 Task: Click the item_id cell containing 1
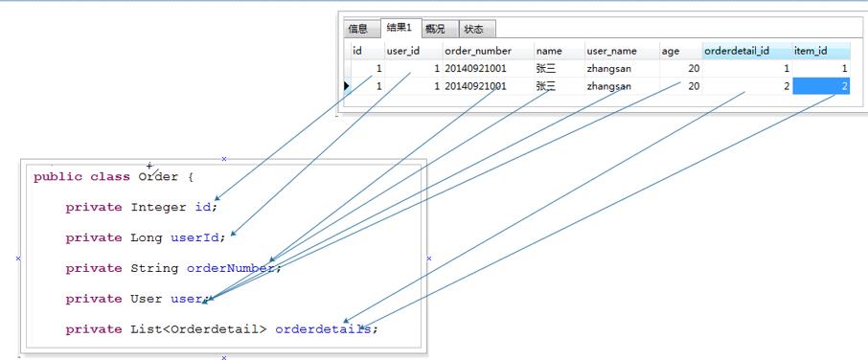(821, 69)
